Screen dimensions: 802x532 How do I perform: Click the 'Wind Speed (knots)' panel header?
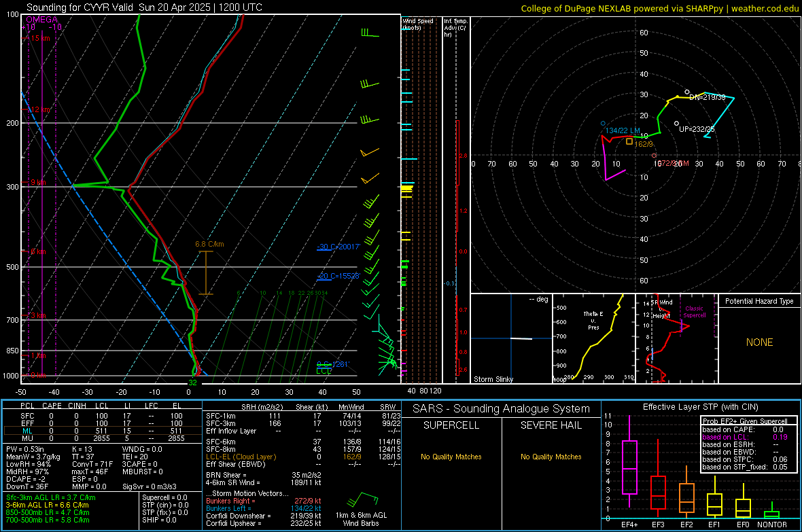tap(418, 24)
